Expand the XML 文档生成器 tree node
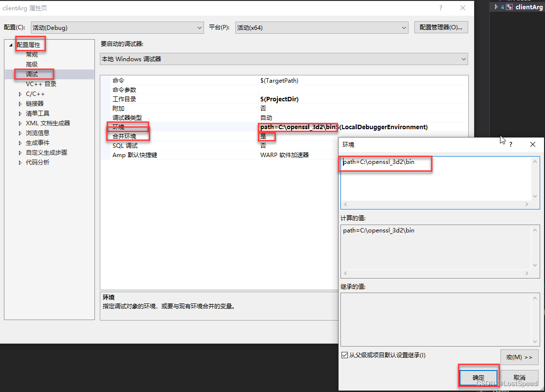The height and width of the screenshot is (392, 545). click(20, 123)
